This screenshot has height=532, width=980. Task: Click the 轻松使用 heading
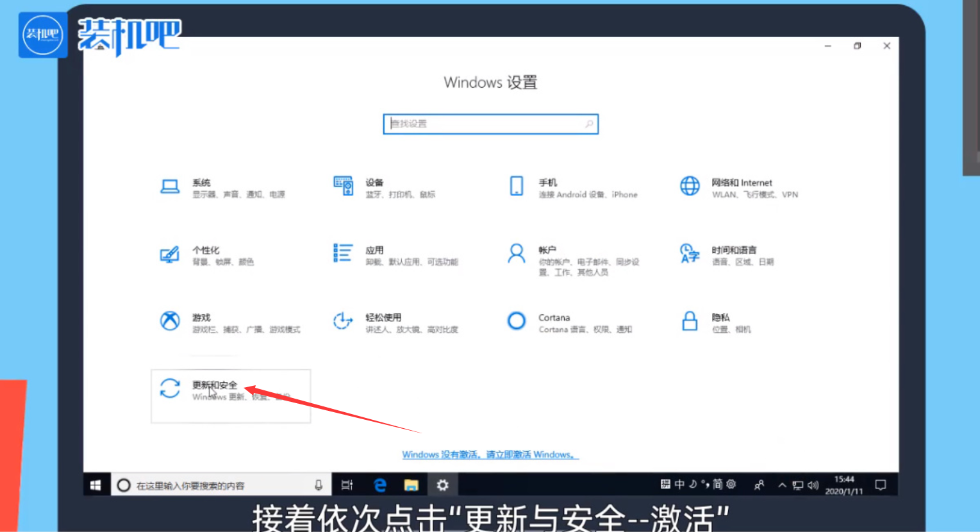pyautogui.click(x=383, y=317)
